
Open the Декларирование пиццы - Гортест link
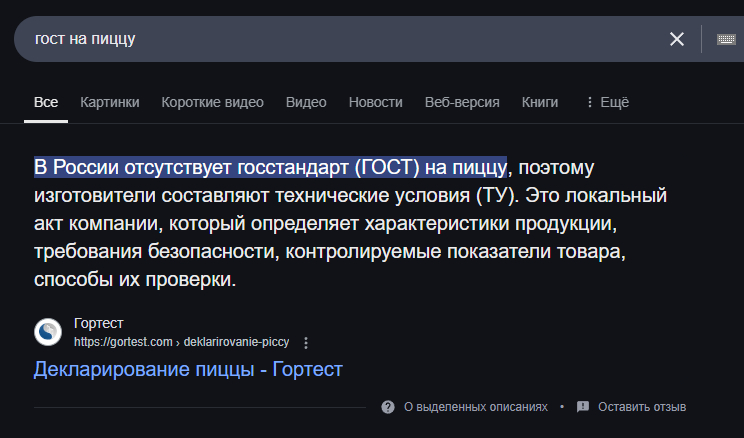tap(188, 370)
